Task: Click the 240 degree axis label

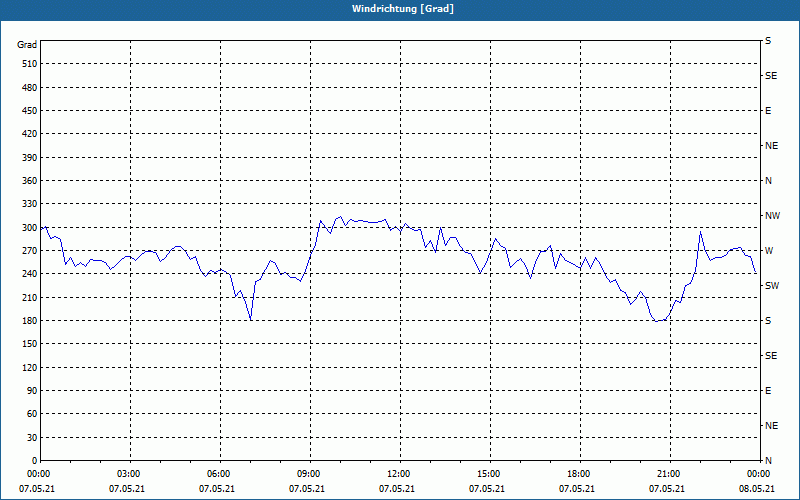Action: tap(30, 274)
